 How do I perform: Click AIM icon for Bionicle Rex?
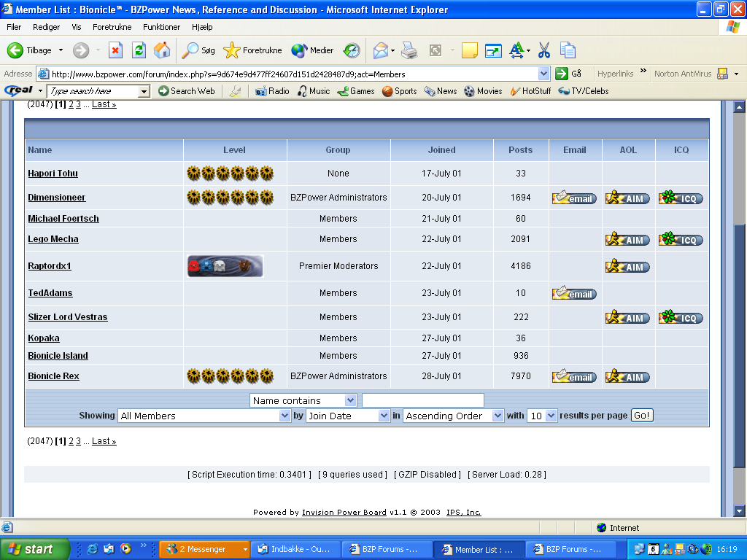click(627, 376)
